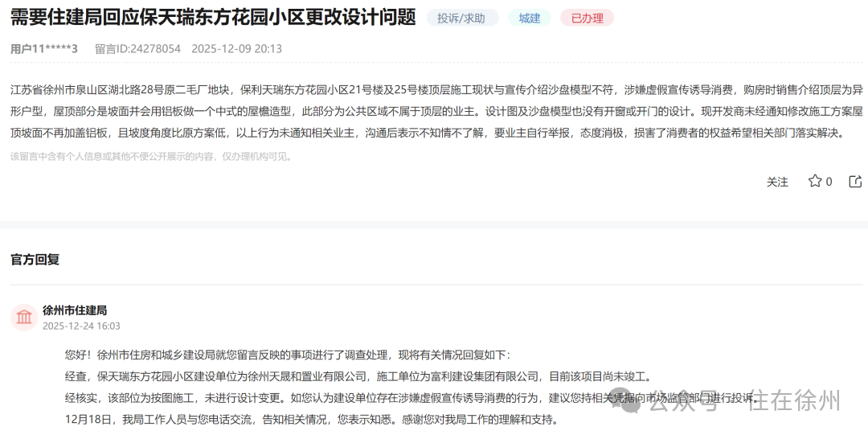Click reply timestamp 2025-12-24 16:03
The width and height of the screenshot is (868, 435).
(81, 326)
